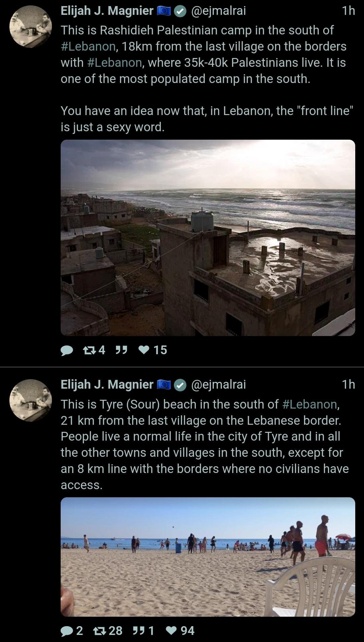Like the Rashidieh camp tweet
The image size is (364, 642).
(153, 350)
